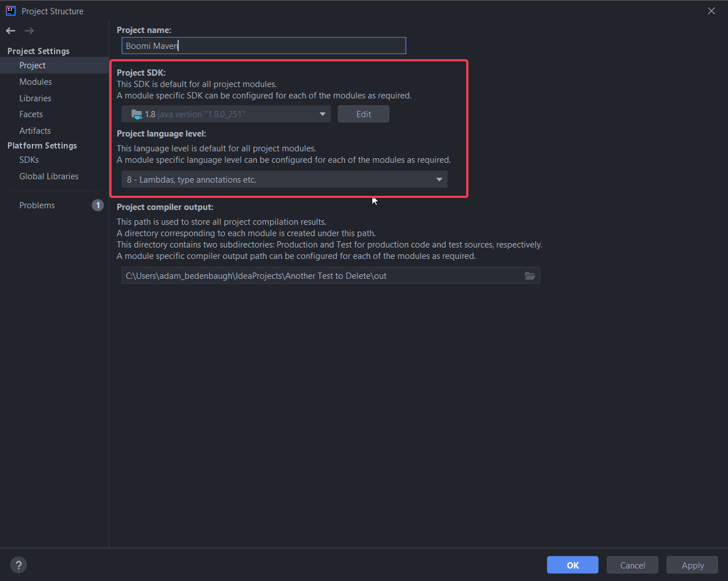
Task: Open the Libraries settings page
Action: pyautogui.click(x=35, y=98)
